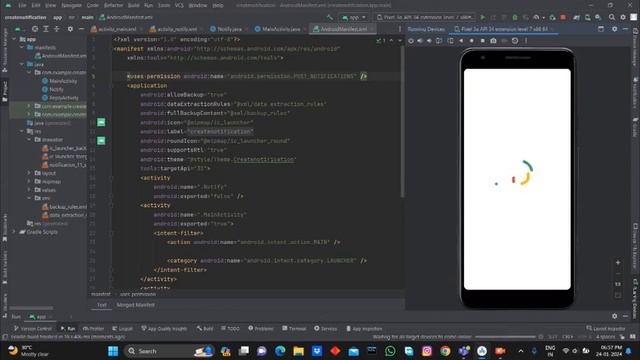640x360 pixels.
Task: Collapse the java folder in Project tree
Action: point(22,64)
